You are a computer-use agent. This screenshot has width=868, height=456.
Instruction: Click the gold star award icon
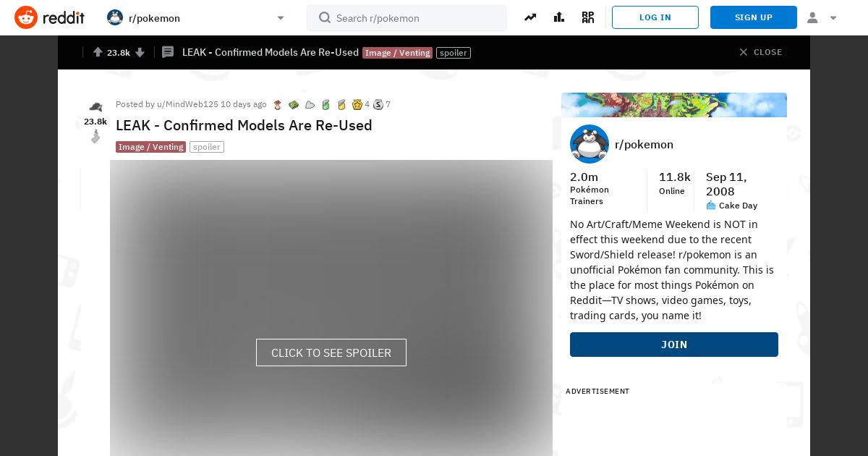click(x=357, y=105)
